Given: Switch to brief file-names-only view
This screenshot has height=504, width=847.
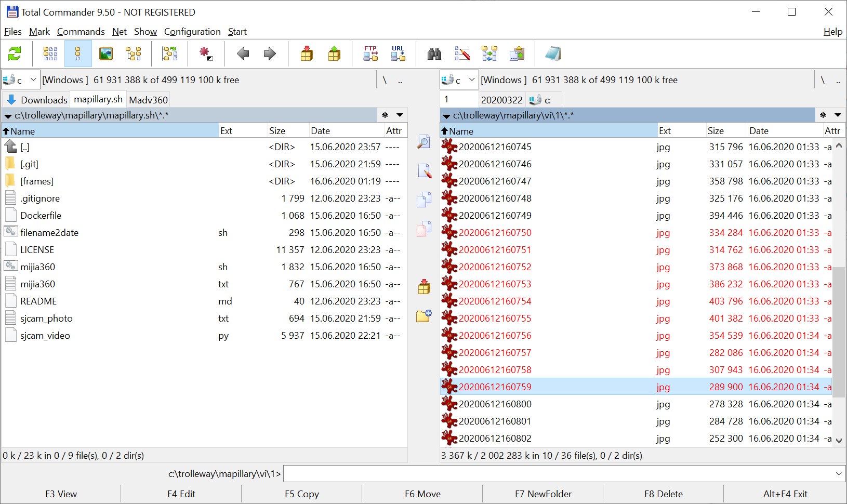Looking at the screenshot, I should click(x=50, y=54).
